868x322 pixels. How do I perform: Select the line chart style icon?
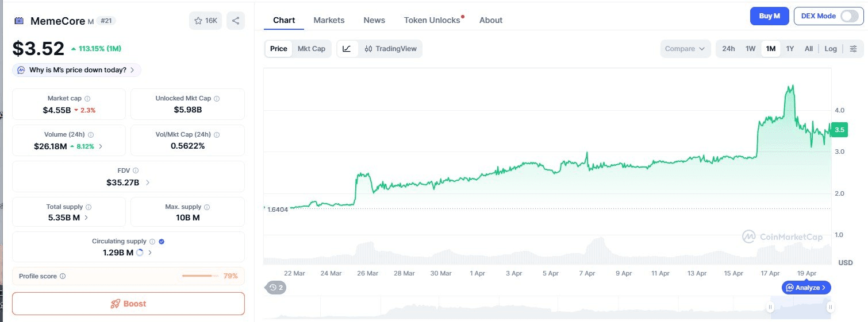tap(347, 49)
